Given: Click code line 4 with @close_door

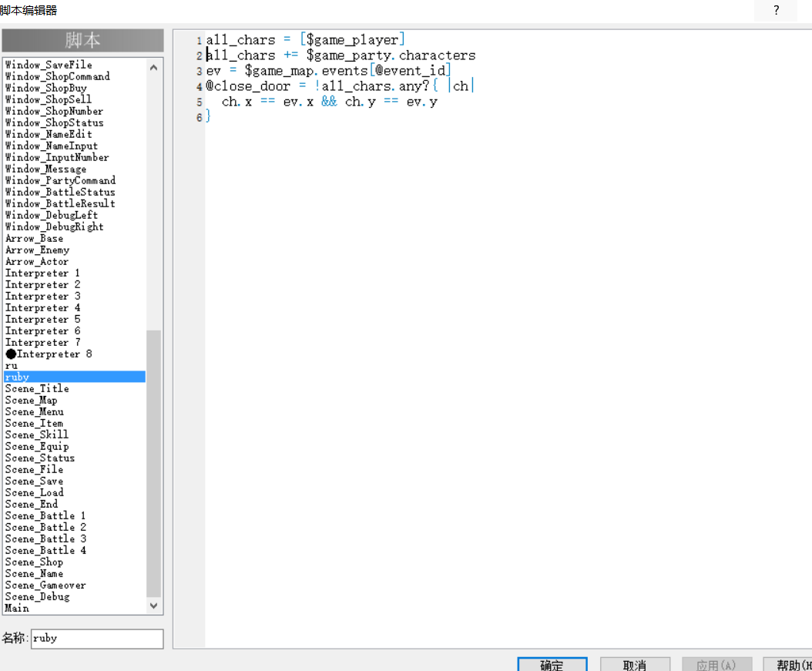Looking at the screenshot, I should click(341, 86).
